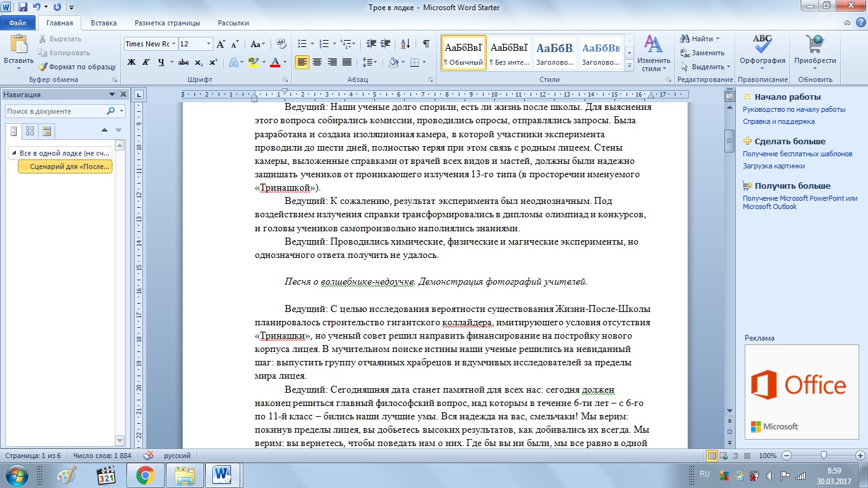Toggle bold formatting (Ж)
Image resolution: width=868 pixels, height=488 pixels.
tap(132, 62)
